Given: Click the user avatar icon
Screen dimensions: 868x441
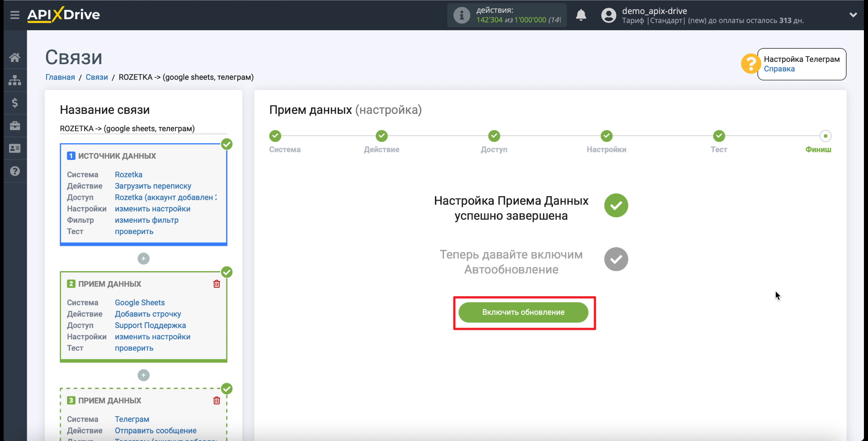Looking at the screenshot, I should point(609,15).
